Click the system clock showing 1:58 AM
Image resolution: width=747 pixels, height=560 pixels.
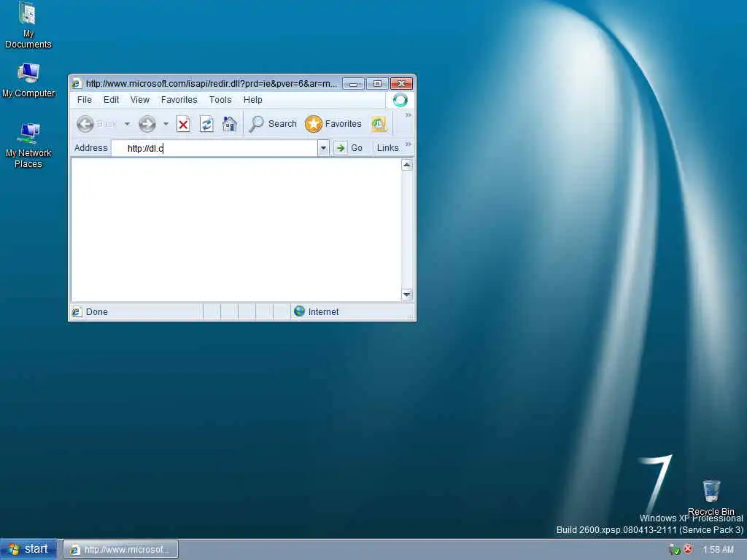(718, 550)
